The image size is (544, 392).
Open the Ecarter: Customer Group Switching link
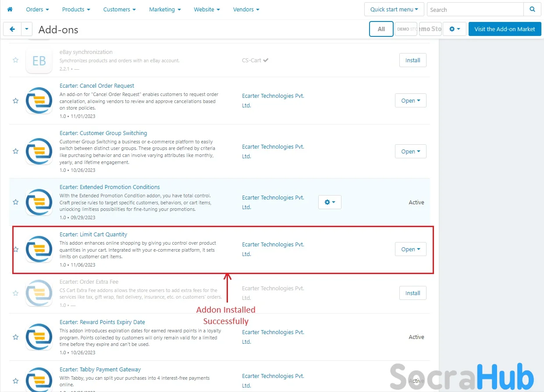click(x=103, y=133)
